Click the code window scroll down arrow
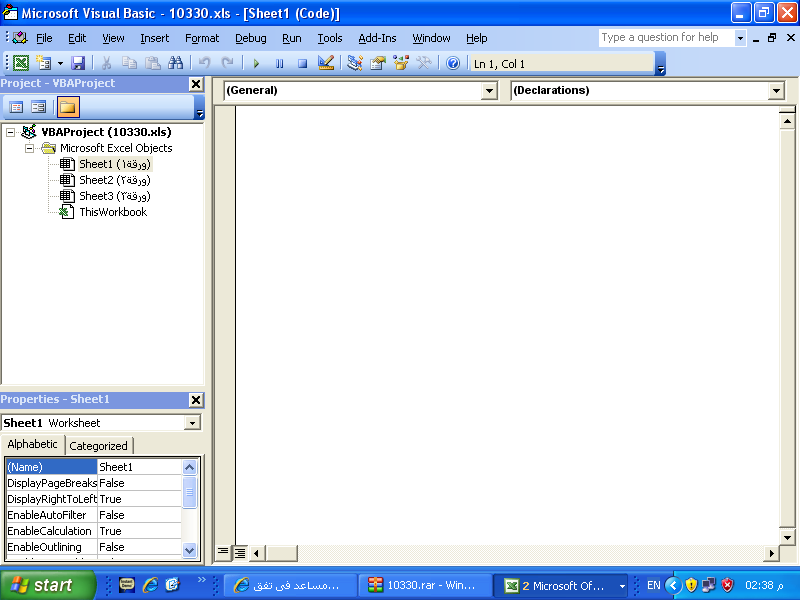Viewport: 800px width, 600px height. pos(787,537)
